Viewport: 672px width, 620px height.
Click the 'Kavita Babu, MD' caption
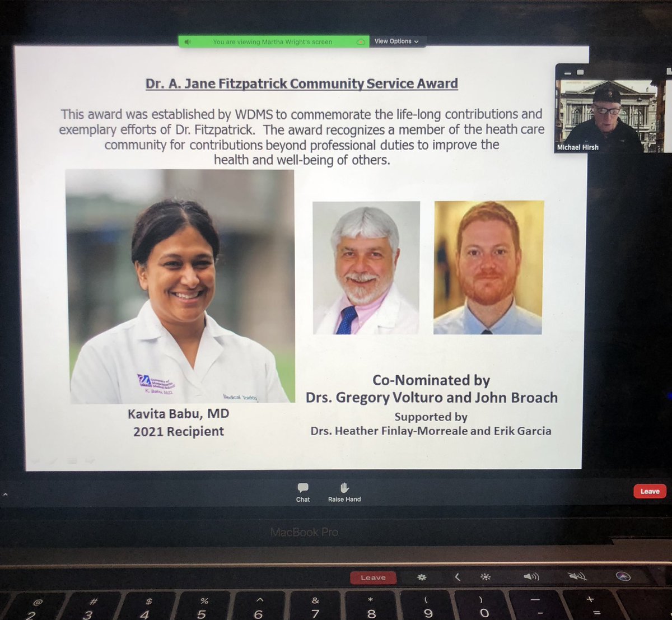pos(179,413)
